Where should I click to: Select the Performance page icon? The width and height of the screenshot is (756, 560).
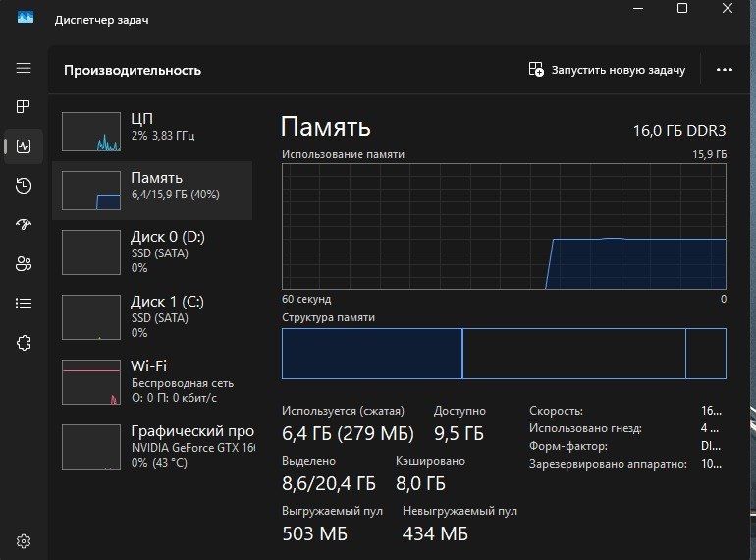(x=24, y=146)
